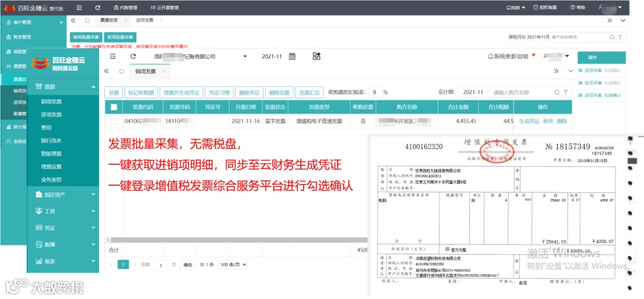The height and width of the screenshot is (299, 644).
Task: Refresh icon in 税财通云版 header
Action: (x=132, y=57)
